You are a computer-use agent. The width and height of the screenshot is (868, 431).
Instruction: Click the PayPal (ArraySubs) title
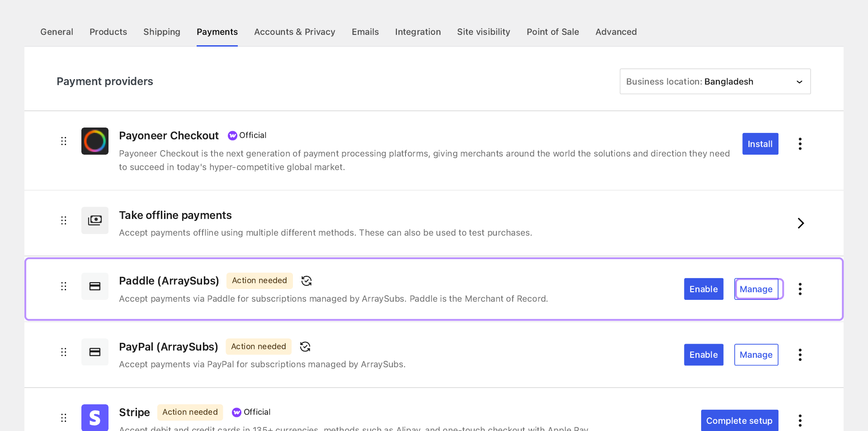pyautogui.click(x=169, y=347)
